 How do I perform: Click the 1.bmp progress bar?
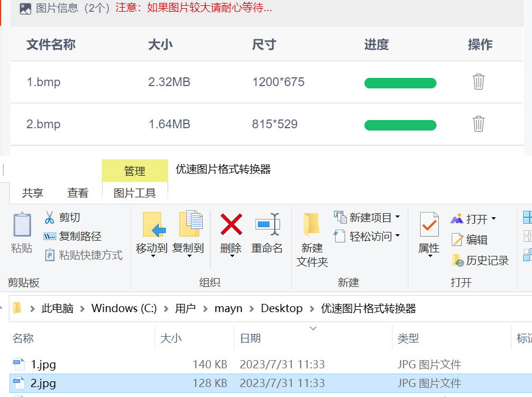400,83
